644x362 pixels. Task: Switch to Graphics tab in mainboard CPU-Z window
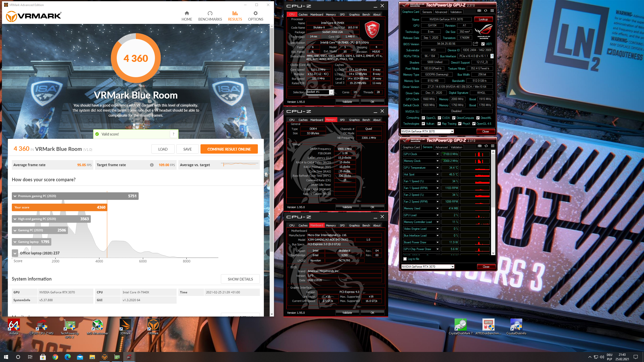click(354, 225)
